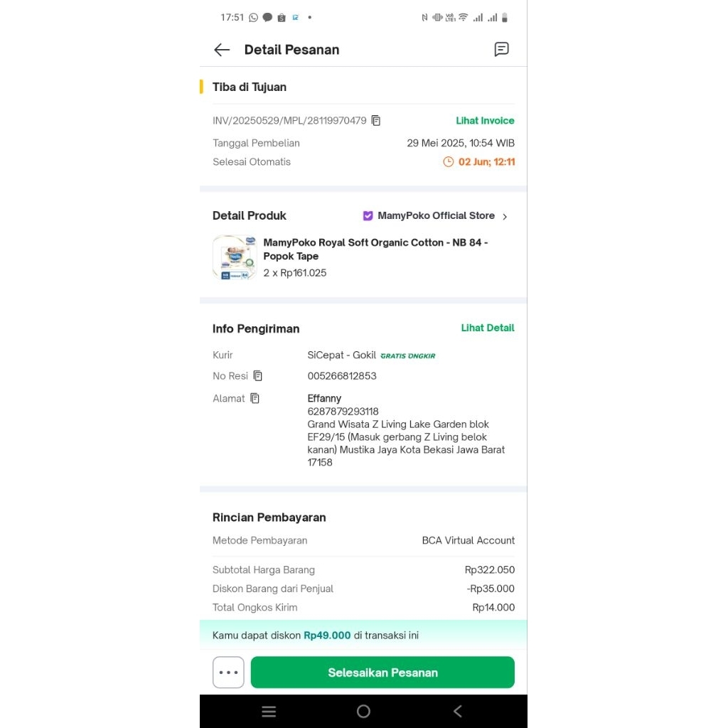Tap the tracking number 005266812853
728x728 pixels.
(342, 376)
